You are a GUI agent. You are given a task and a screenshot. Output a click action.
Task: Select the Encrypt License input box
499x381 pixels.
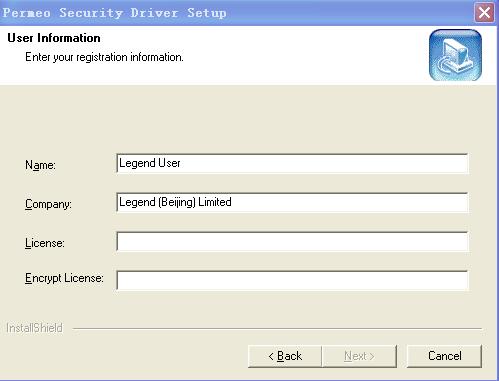click(x=292, y=280)
